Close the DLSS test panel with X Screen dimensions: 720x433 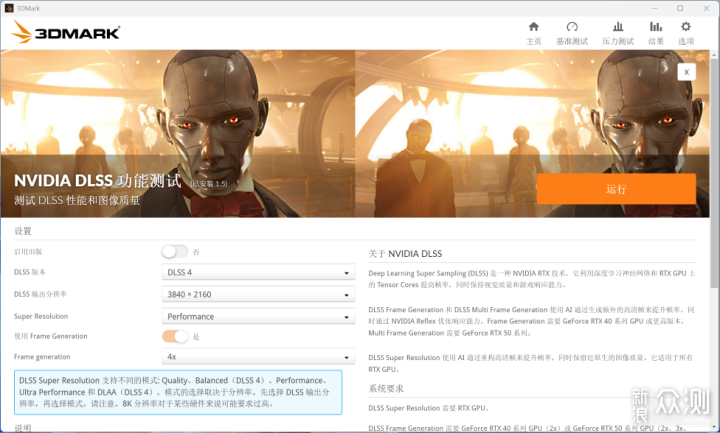point(686,72)
